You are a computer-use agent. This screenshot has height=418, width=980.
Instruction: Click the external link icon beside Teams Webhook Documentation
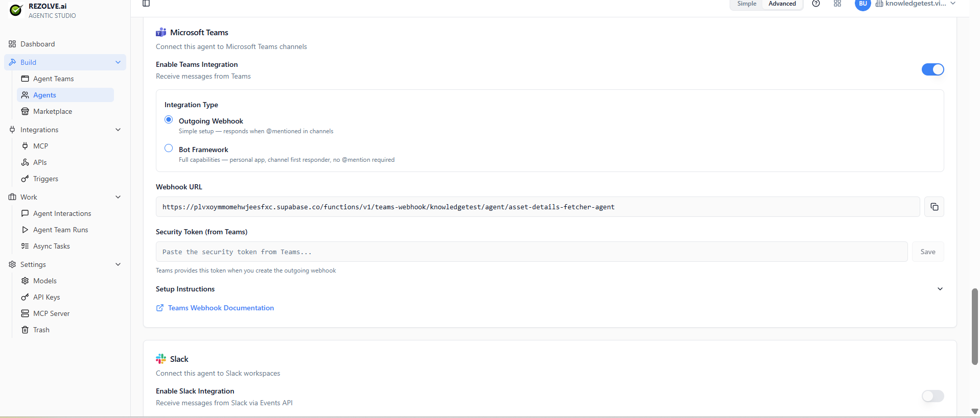pyautogui.click(x=160, y=308)
